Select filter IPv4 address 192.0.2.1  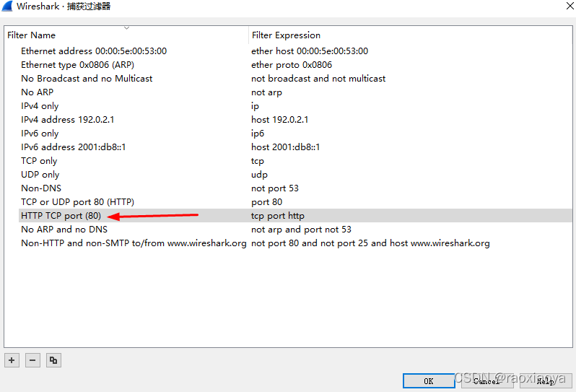68,120
